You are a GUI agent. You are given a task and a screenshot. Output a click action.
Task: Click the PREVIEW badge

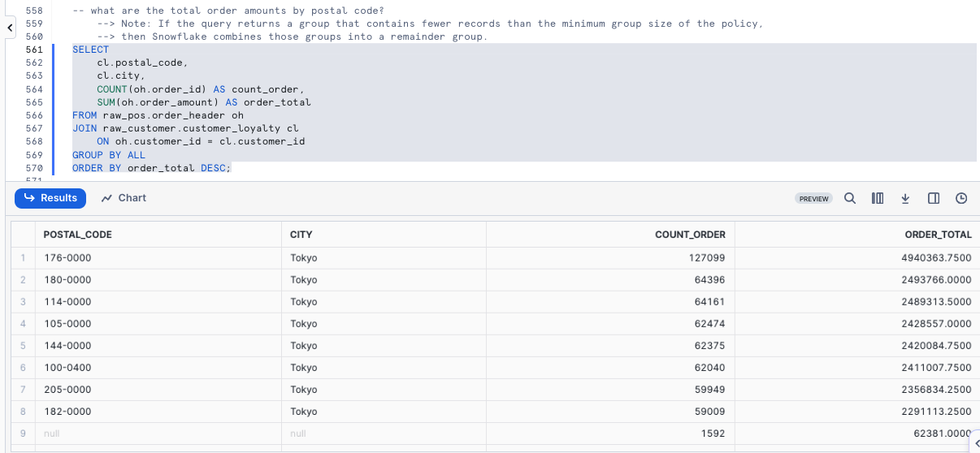(x=813, y=199)
